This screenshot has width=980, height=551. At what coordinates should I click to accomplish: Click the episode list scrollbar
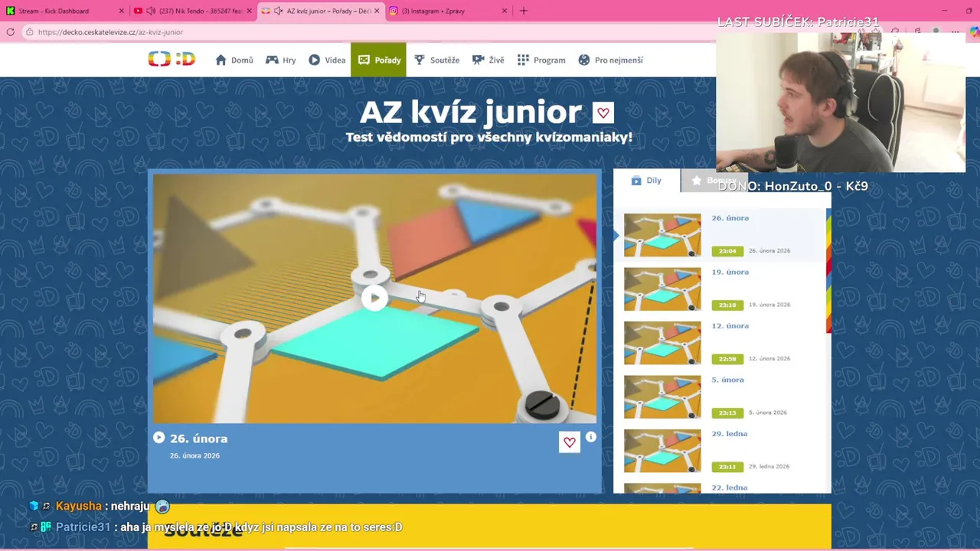[x=828, y=272]
